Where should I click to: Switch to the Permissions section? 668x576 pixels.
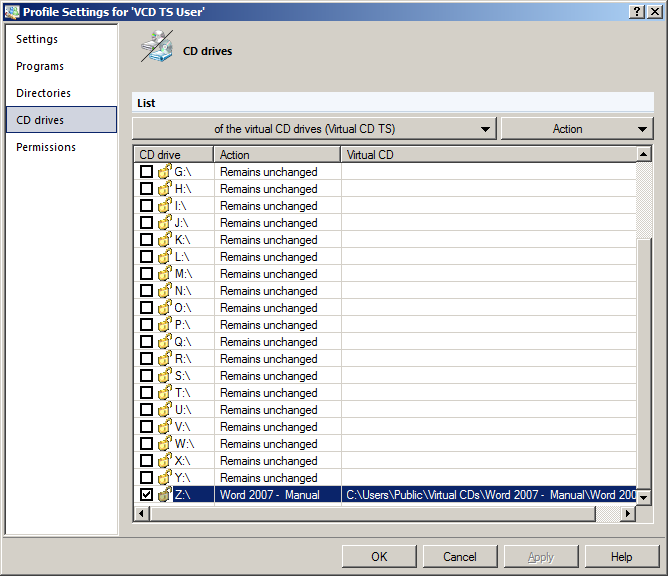[46, 147]
